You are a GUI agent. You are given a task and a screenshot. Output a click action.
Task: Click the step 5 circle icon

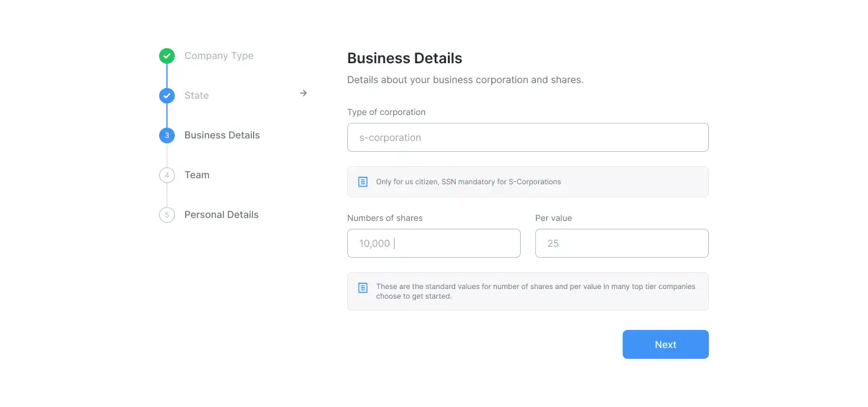pyautogui.click(x=167, y=215)
